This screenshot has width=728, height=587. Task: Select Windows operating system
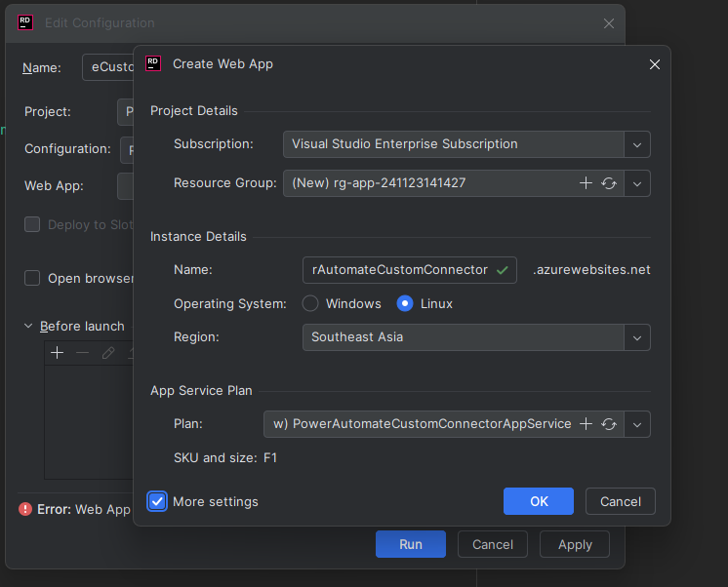(310, 303)
